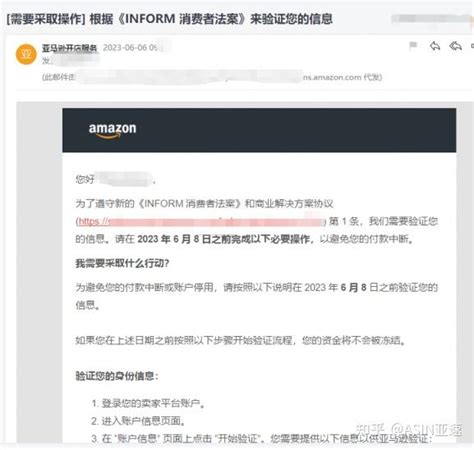The width and height of the screenshot is (474, 450).
Task: Click bold text 2023 年 6 月 8 日之前完成以下必要操作
Action: click(x=224, y=239)
